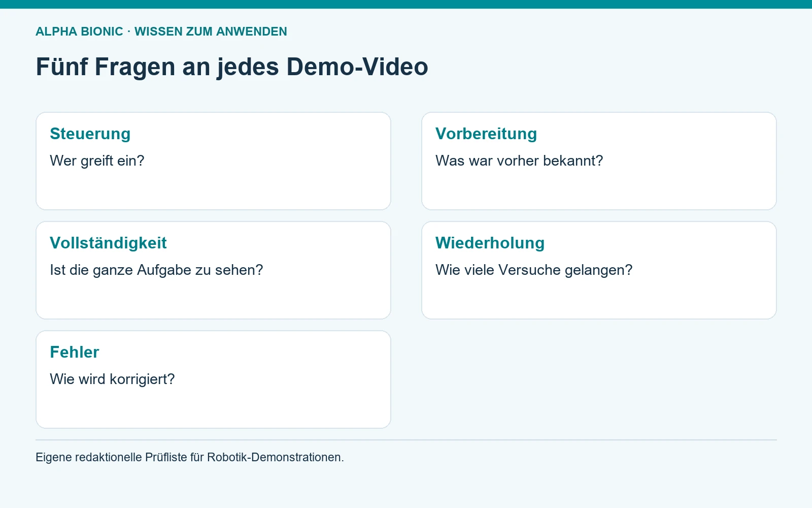Click the question 'Wie wird korrigiert?'
Viewport: 812px width, 508px height.
(112, 379)
